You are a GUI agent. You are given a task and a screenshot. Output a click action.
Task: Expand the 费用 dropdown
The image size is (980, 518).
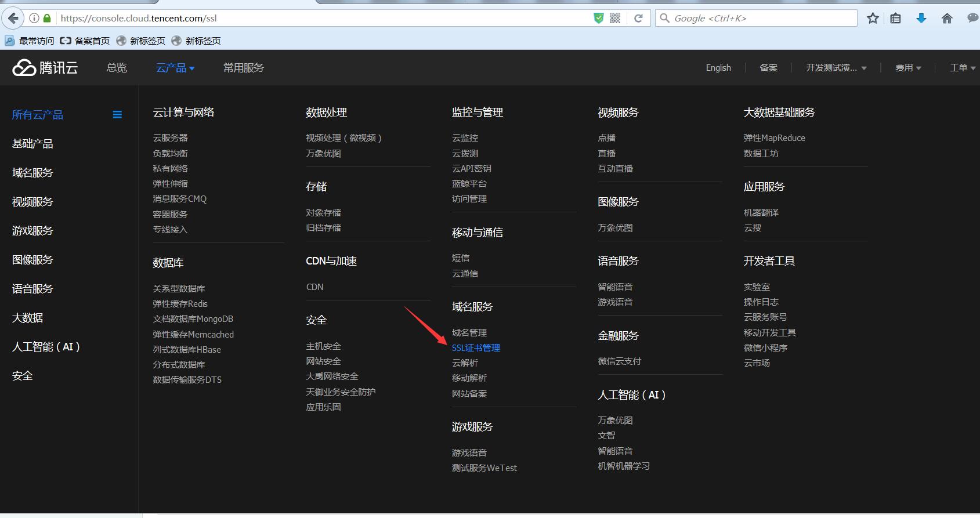pyautogui.click(x=908, y=68)
